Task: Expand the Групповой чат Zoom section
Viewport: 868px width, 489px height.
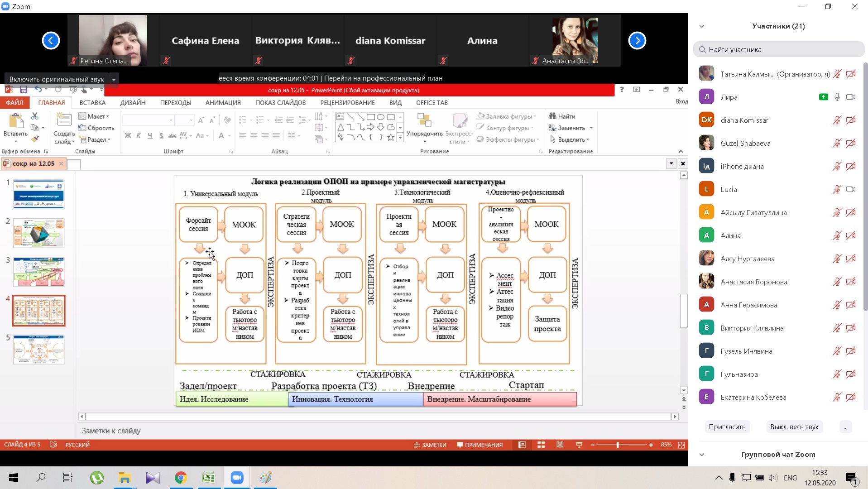Action: pos(701,455)
